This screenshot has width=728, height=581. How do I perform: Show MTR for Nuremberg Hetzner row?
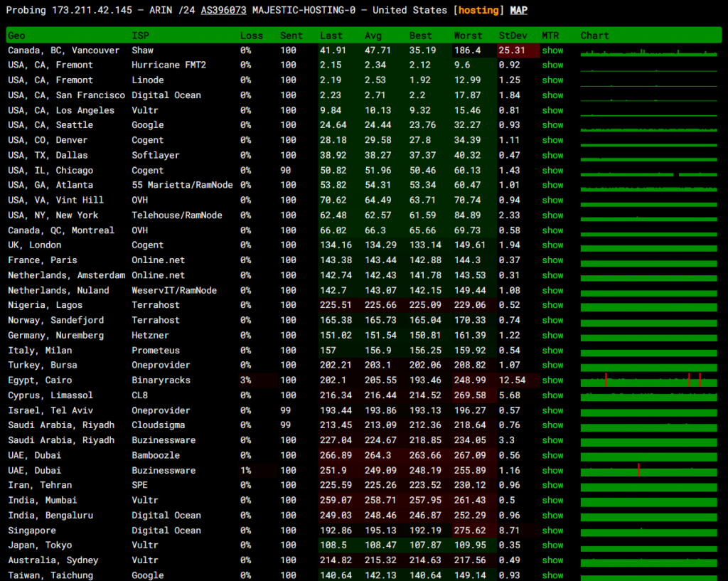[552, 336]
